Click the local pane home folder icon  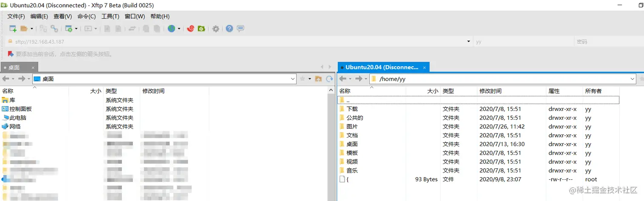[x=318, y=79]
